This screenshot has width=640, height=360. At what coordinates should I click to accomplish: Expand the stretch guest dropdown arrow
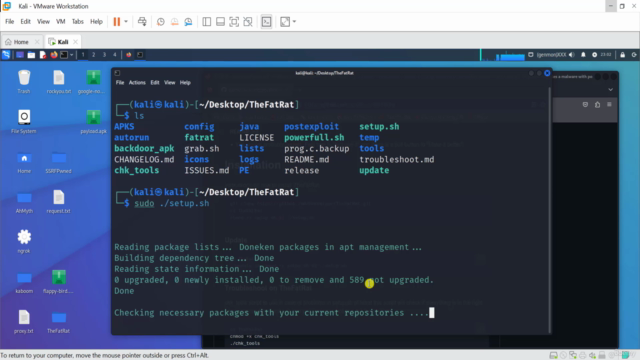[294, 22]
